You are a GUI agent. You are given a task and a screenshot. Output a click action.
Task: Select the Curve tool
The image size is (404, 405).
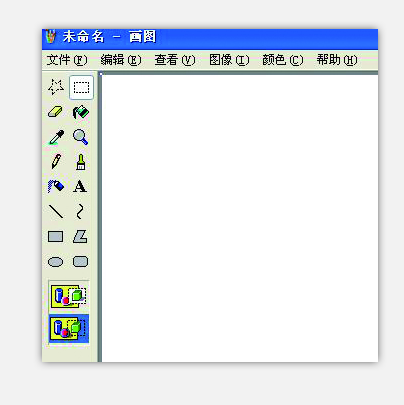tap(80, 211)
